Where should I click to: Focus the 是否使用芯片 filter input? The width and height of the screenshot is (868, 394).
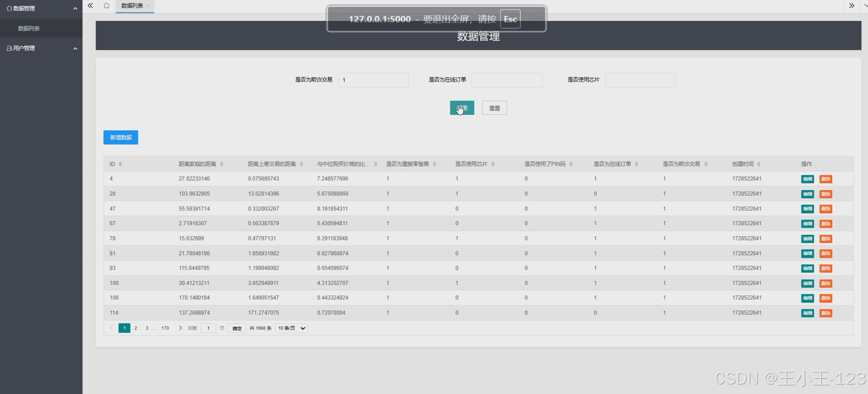(640, 80)
